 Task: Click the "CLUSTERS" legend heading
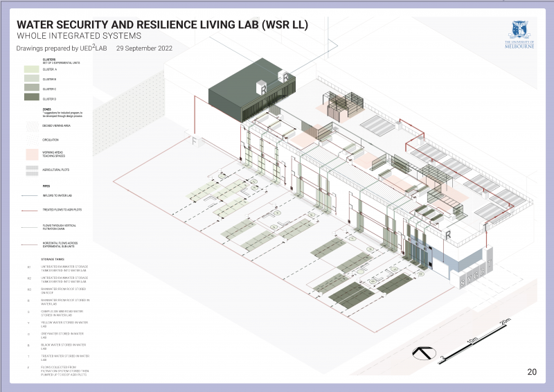point(49,60)
